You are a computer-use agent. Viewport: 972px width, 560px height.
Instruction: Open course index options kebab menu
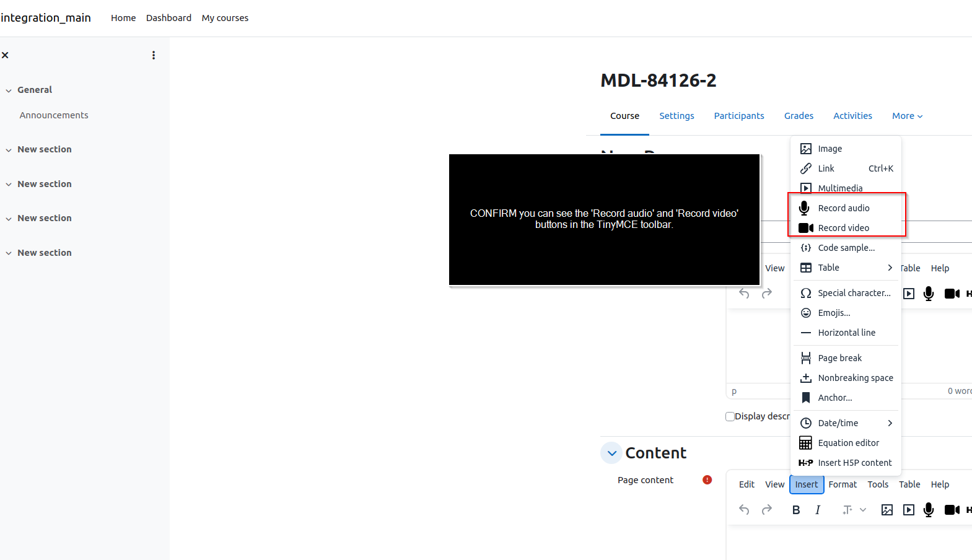[x=154, y=55]
